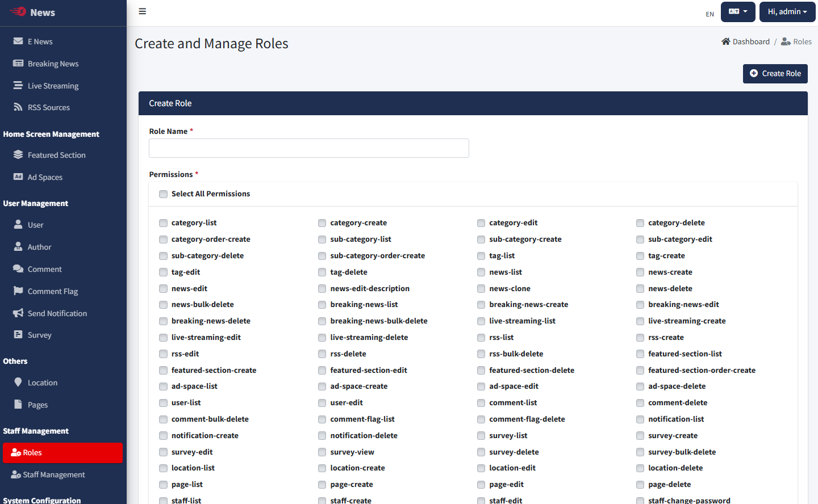Click the Role Name input field
818x504 pixels.
click(x=309, y=148)
